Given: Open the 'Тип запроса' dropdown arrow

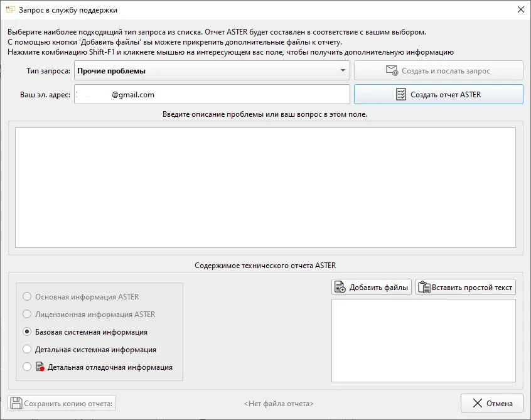Looking at the screenshot, I should (343, 71).
